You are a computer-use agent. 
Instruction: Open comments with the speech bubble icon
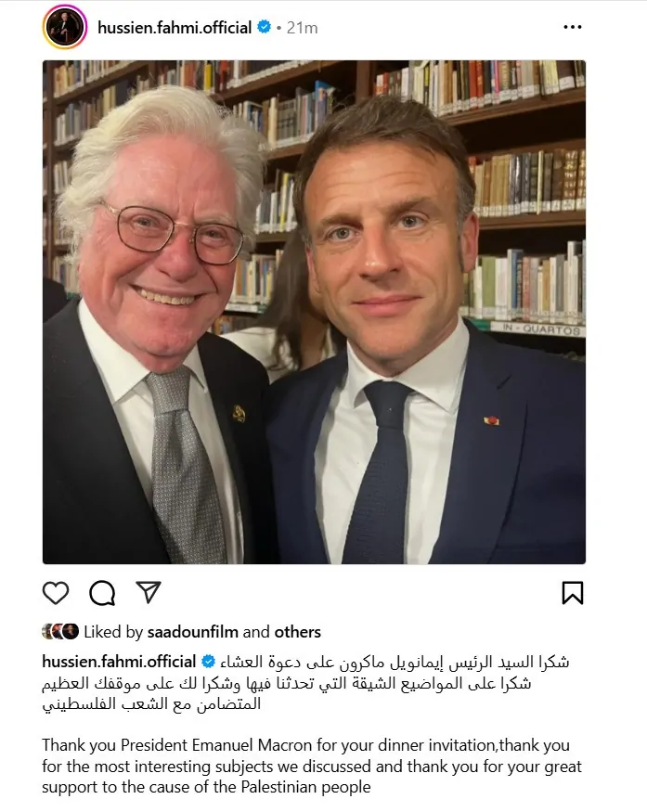click(x=102, y=593)
